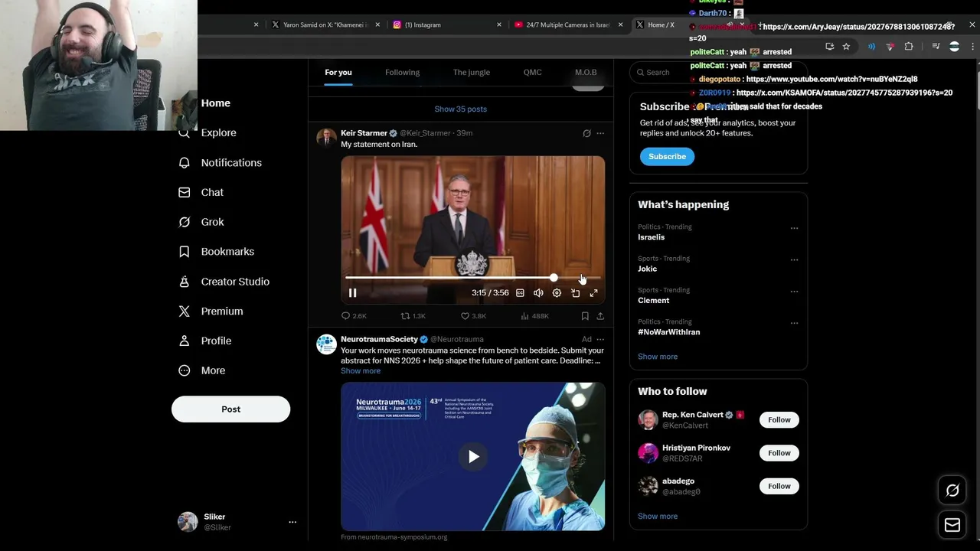Screen dimensions: 980x551
Task: Toggle closed captions on the video
Action: click(x=520, y=293)
